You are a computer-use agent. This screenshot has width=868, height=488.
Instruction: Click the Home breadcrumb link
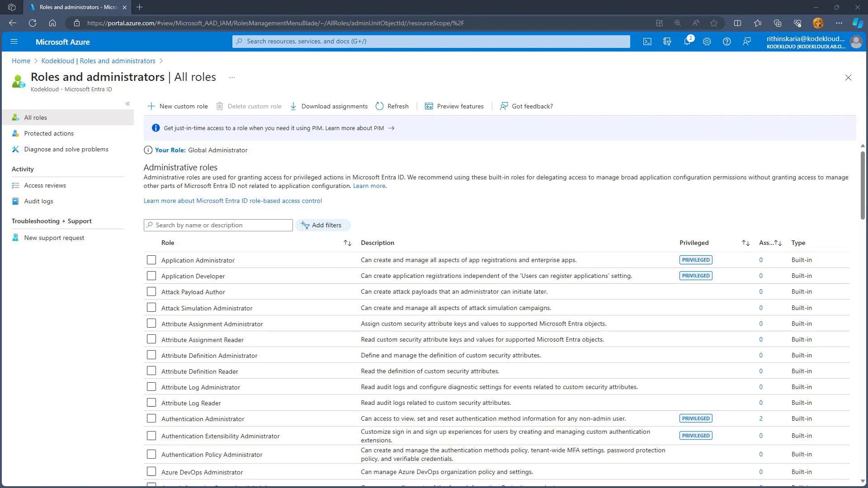(21, 61)
